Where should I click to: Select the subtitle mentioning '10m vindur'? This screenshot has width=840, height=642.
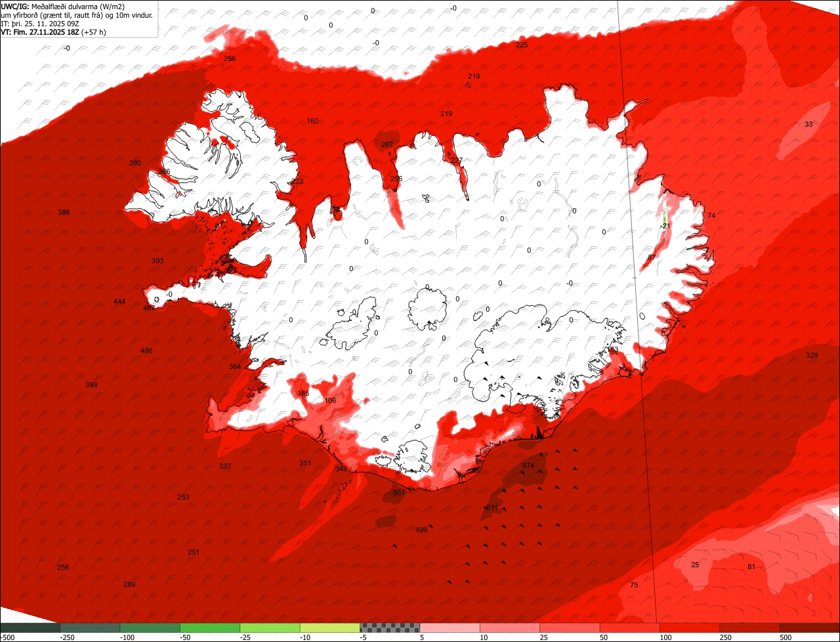click(x=77, y=15)
